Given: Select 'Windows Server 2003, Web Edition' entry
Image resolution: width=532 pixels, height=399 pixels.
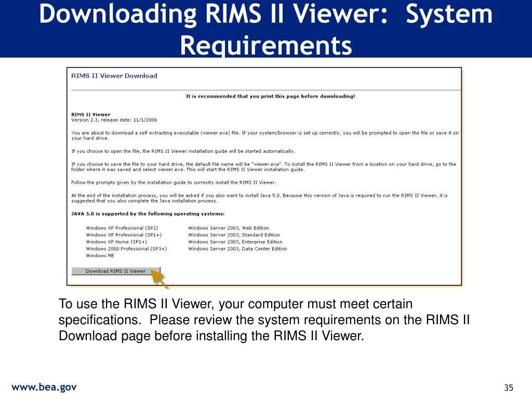Looking at the screenshot, I should click(x=229, y=228).
